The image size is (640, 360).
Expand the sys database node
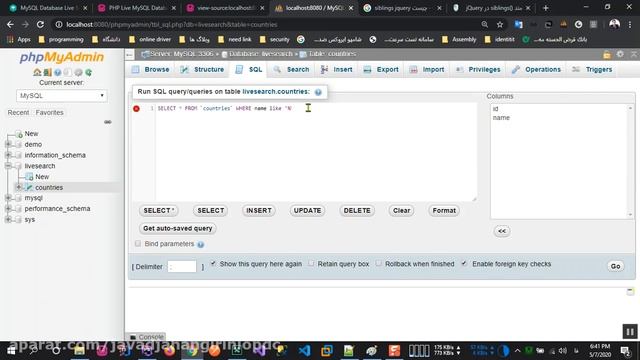[x=8, y=219]
